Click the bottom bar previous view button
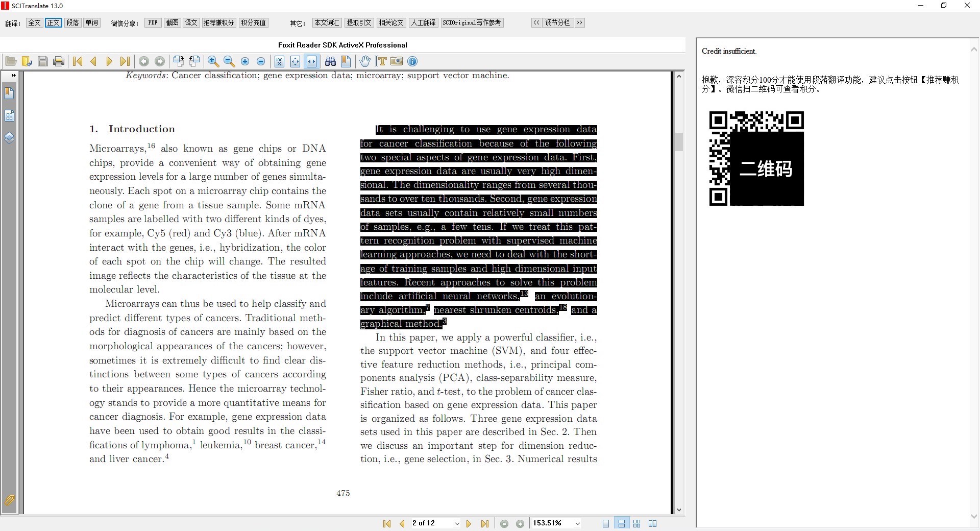Screen dimensions: 980x531 (504, 523)
